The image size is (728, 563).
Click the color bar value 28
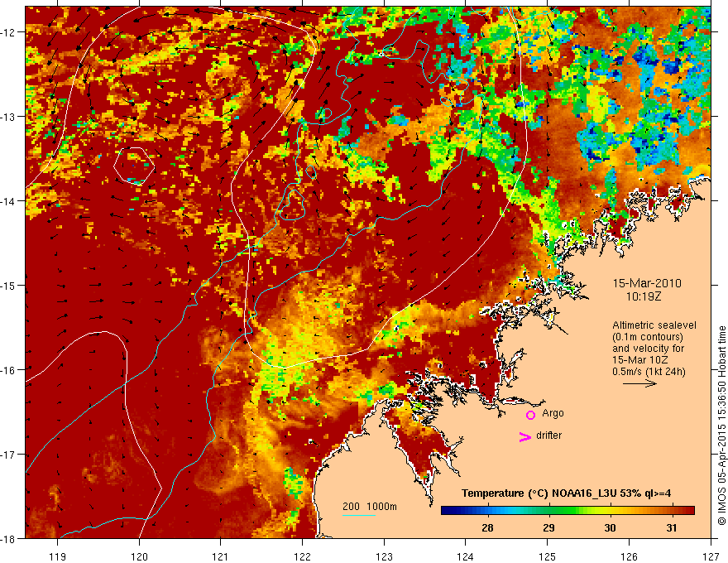point(487,527)
